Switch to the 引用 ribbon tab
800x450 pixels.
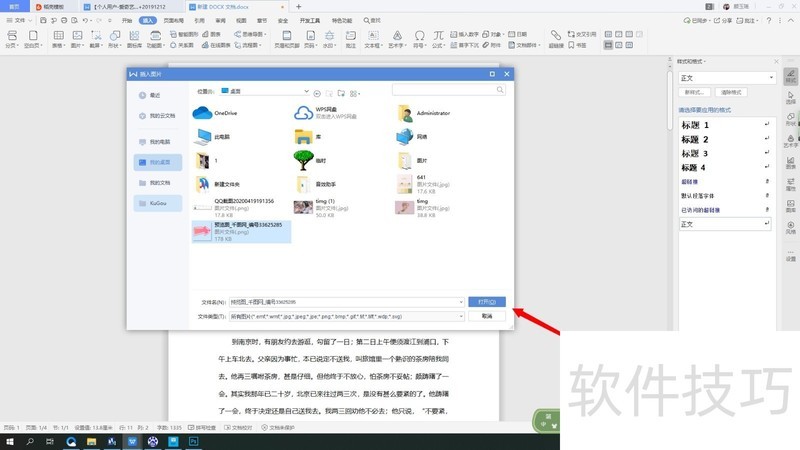pos(199,20)
